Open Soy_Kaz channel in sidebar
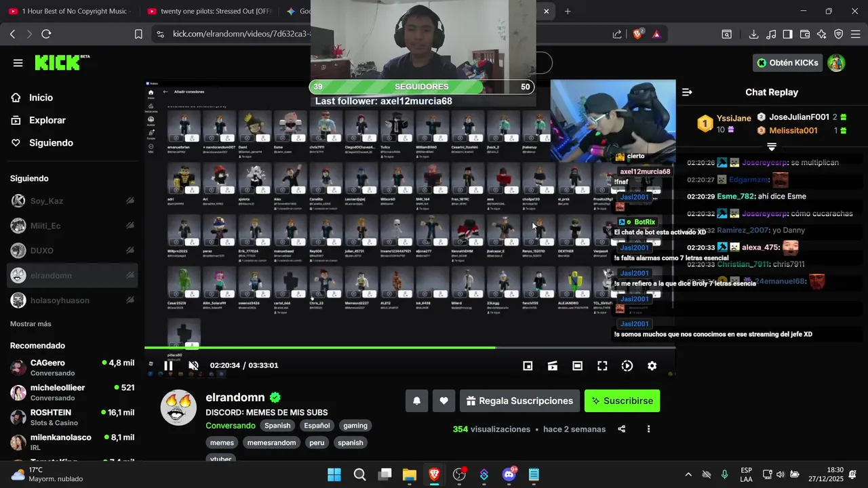Viewport: 868px width, 488px height. tap(73, 201)
